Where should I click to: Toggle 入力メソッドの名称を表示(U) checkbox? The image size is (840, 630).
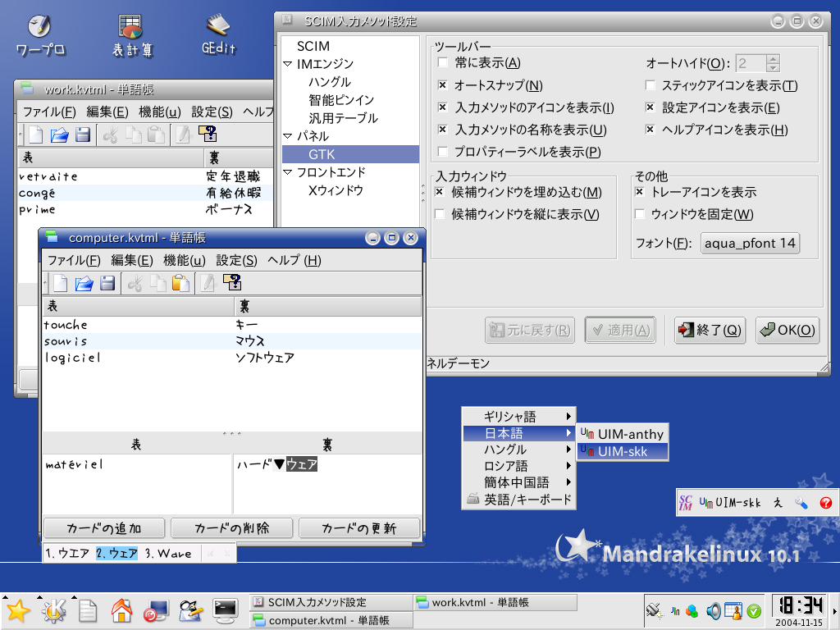tap(442, 130)
